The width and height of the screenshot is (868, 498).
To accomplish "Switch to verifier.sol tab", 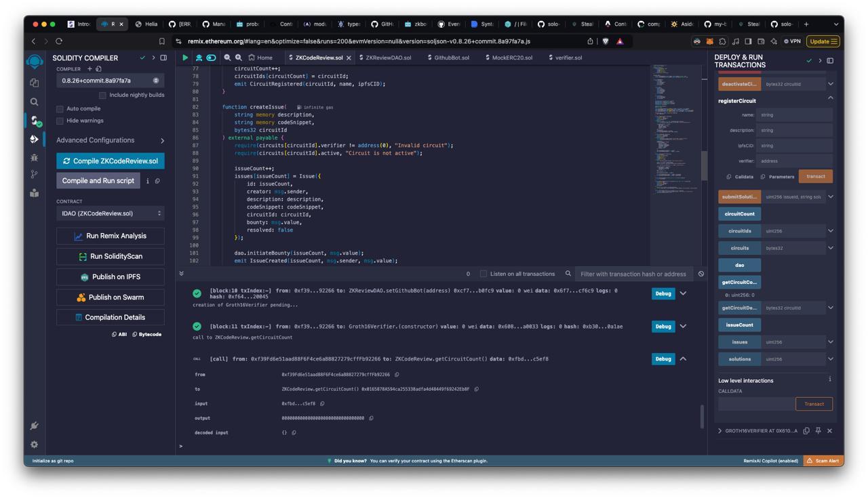I will tap(565, 58).
